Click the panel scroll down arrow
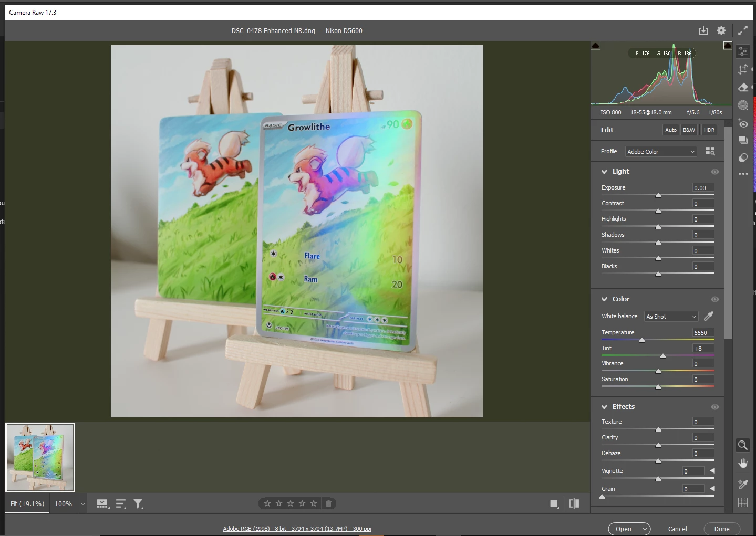The image size is (756, 536). [728, 509]
